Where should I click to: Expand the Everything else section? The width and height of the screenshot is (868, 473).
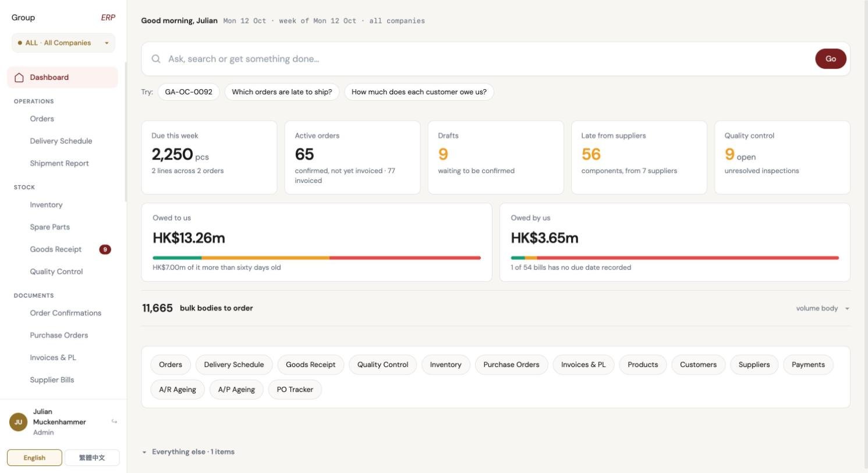click(189, 452)
